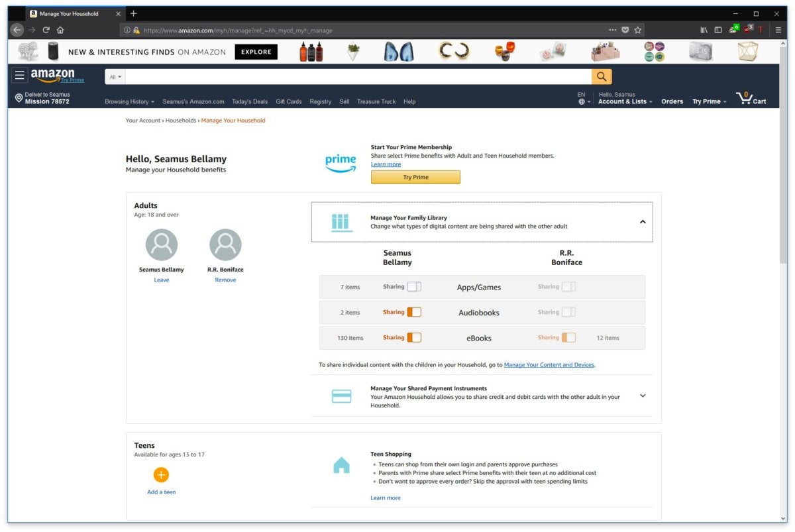This screenshot has width=795, height=532.
Task: Open Learn more under Teen Shopping
Action: pyautogui.click(x=386, y=498)
